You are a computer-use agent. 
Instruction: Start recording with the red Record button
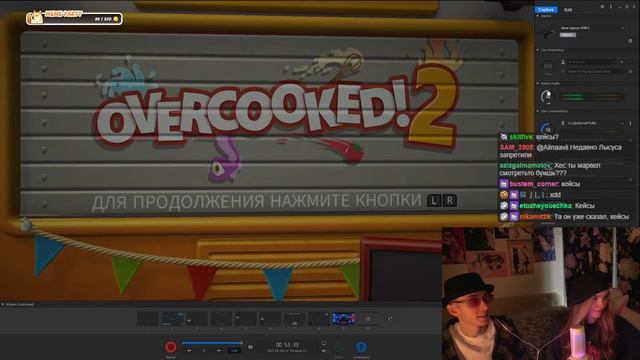click(171, 347)
